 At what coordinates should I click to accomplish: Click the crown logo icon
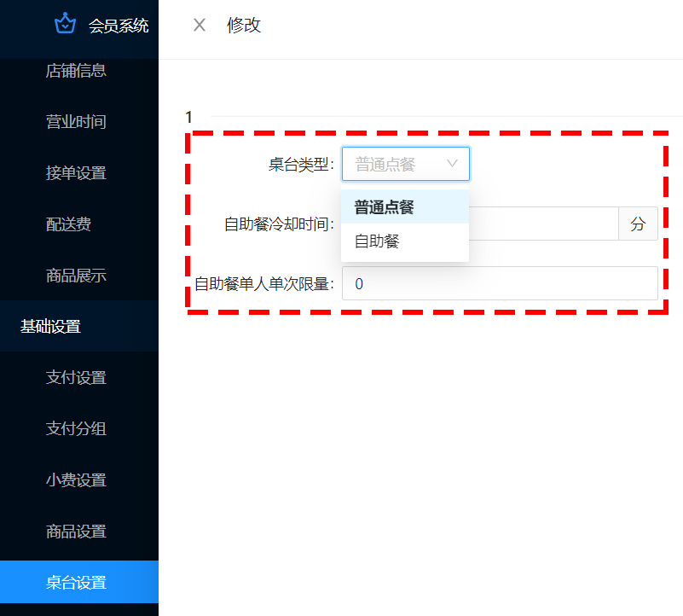pos(66,24)
